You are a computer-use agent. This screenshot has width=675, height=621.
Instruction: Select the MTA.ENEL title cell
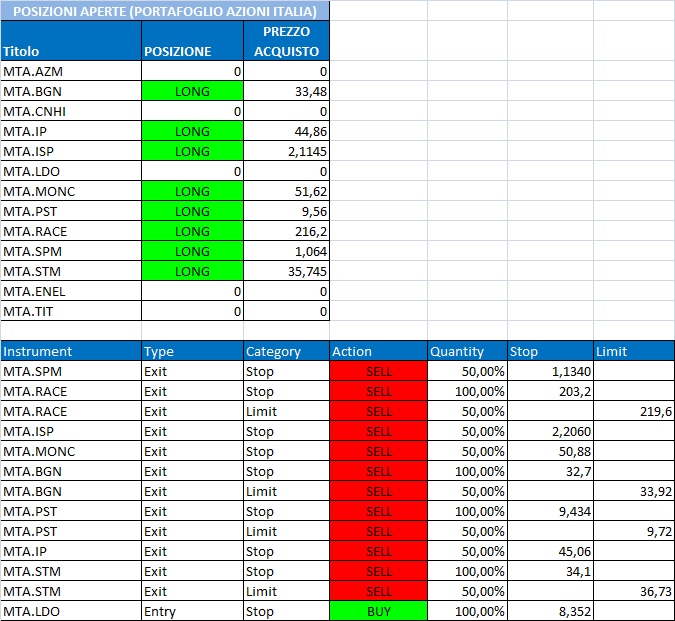pyautogui.click(x=71, y=291)
